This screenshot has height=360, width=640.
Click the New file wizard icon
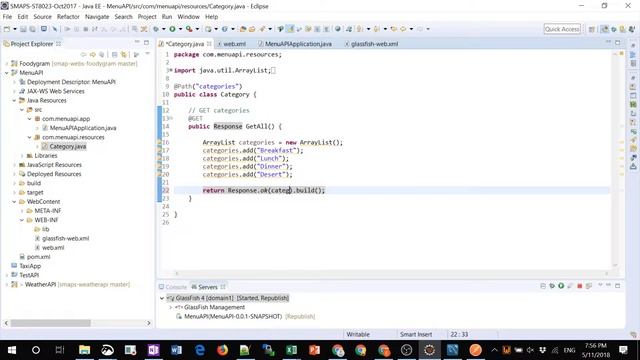point(7,29)
